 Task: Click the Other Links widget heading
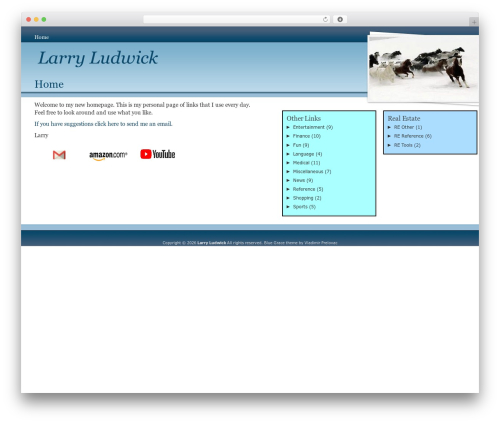pos(304,118)
